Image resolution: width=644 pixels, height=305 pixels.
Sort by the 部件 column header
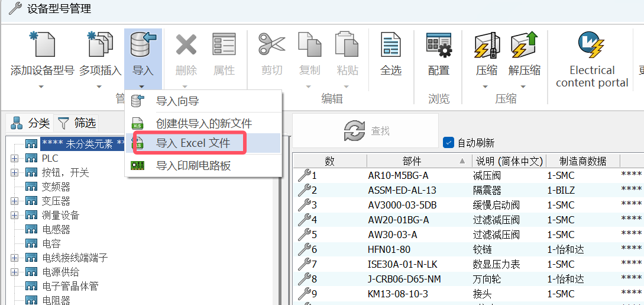(x=412, y=161)
